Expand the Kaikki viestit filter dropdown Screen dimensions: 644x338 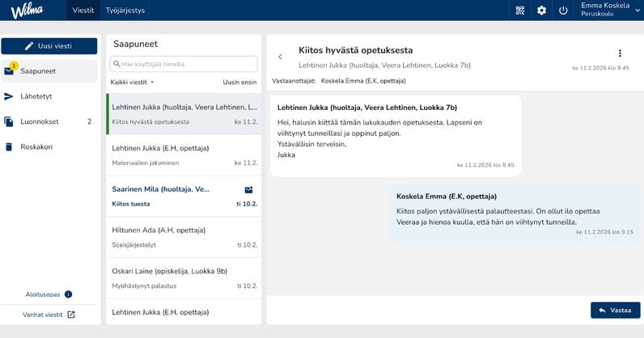pyautogui.click(x=133, y=82)
